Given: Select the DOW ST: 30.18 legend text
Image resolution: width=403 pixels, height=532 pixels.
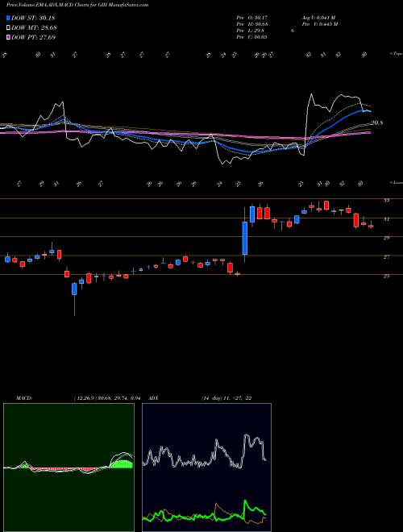Looking at the screenshot, I should (33, 18).
